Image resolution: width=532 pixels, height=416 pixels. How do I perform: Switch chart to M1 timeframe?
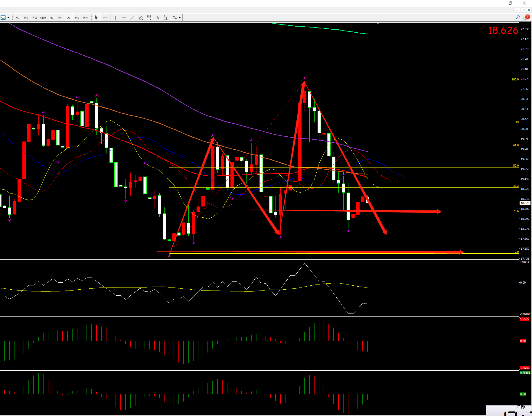[18, 18]
